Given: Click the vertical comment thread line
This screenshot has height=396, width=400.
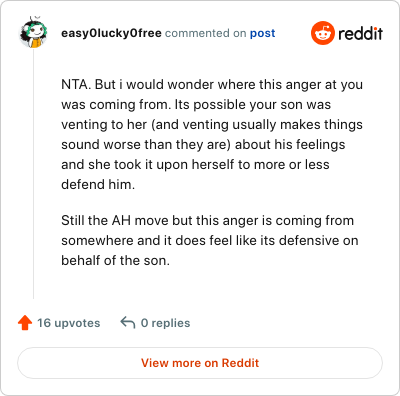Looking at the screenshot, I should (x=33, y=173).
